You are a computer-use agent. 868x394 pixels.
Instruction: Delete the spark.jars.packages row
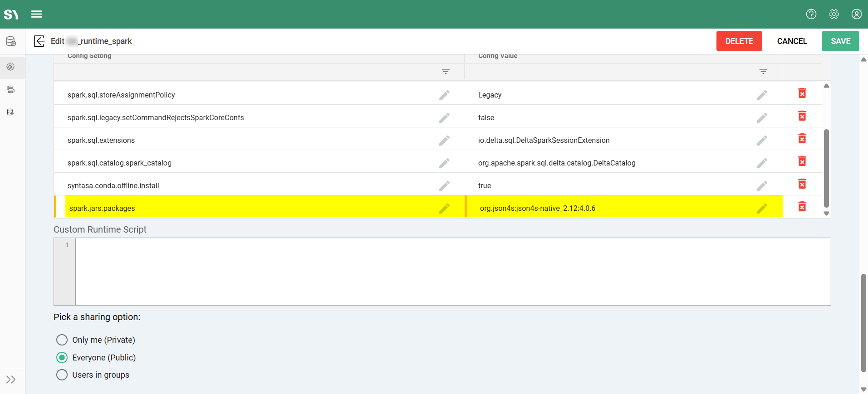[802, 207]
